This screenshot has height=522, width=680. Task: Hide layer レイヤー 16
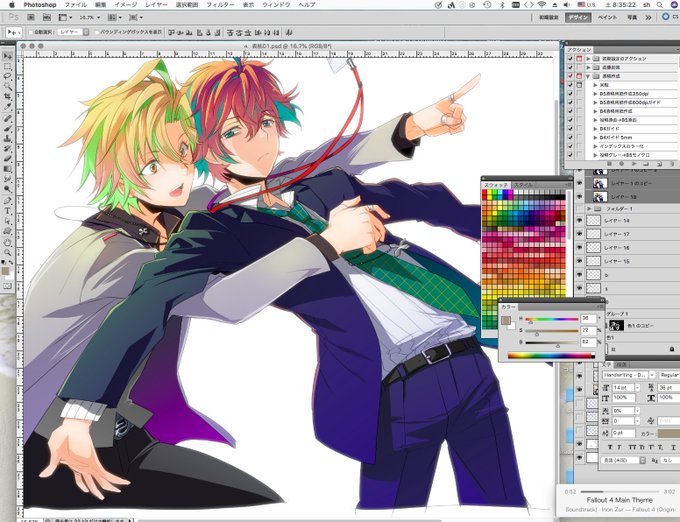point(579,248)
